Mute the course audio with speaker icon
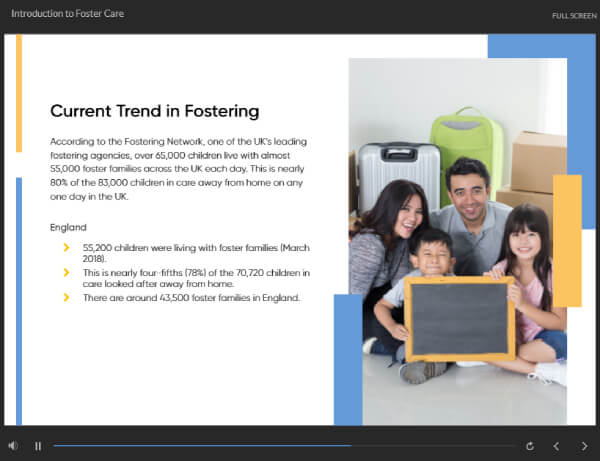 click(x=13, y=446)
